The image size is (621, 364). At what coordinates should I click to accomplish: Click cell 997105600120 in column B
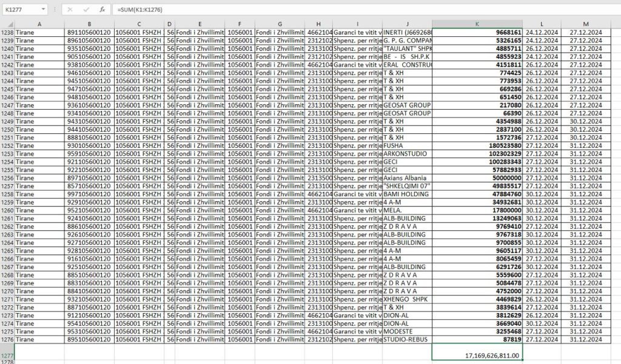(89, 194)
